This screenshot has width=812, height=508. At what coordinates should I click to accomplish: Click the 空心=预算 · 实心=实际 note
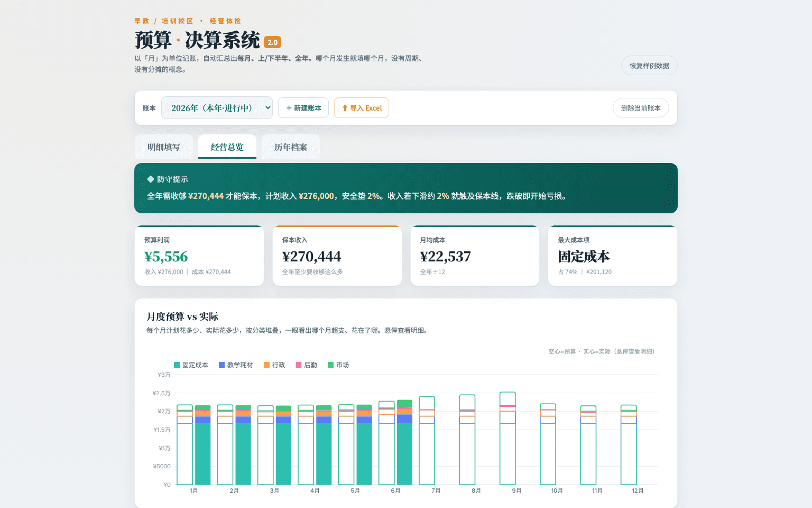601,351
